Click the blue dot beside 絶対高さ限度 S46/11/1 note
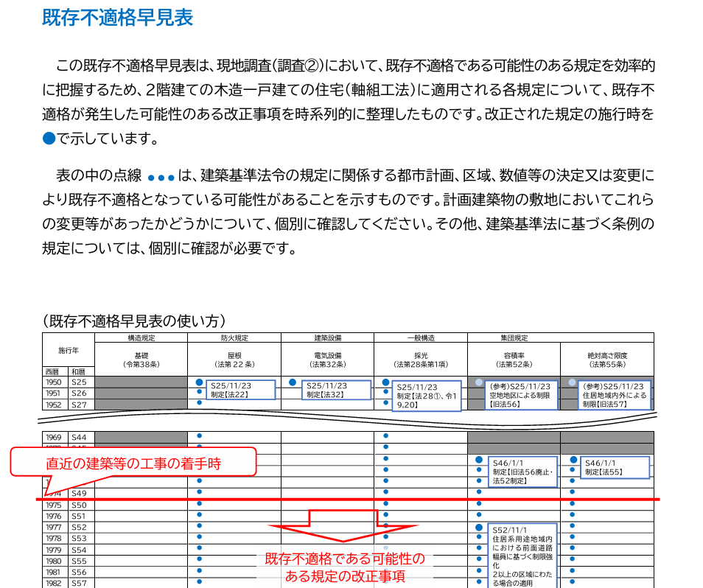This screenshot has height=588, width=703. point(573,461)
